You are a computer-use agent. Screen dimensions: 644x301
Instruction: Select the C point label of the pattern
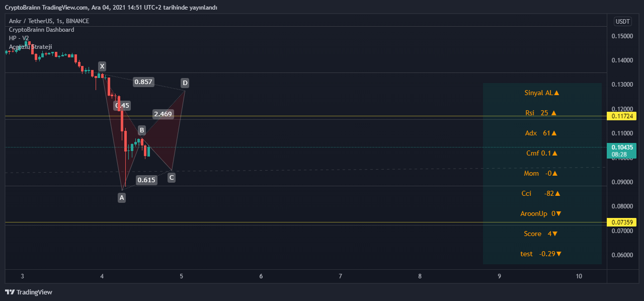(x=172, y=177)
